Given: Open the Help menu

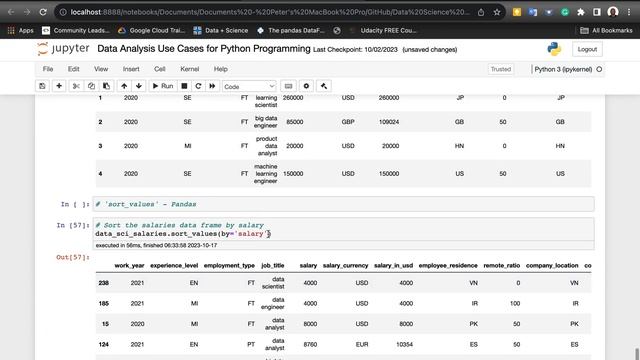Looking at the screenshot, I should [x=220, y=69].
